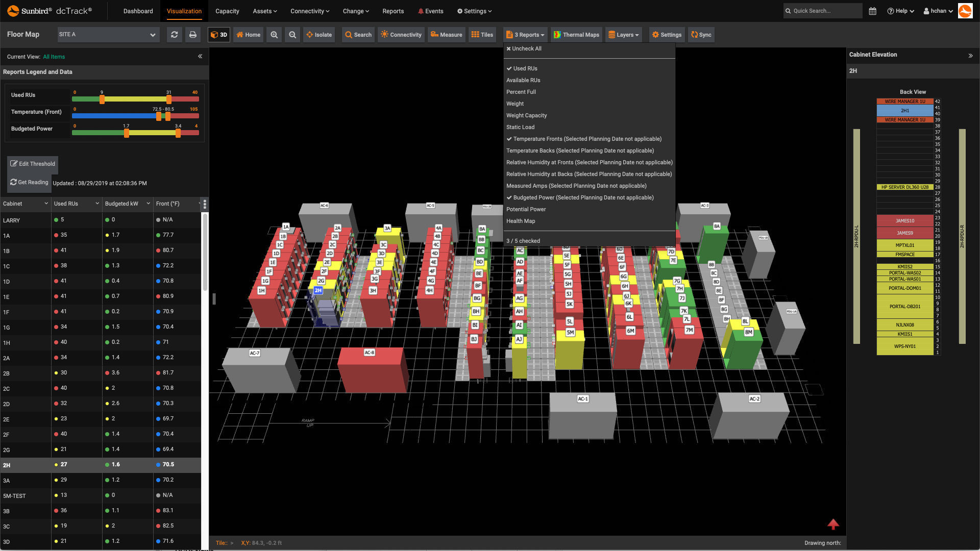Collapse the Cabinet Elevation panel
980x551 pixels.
tap(970, 55)
